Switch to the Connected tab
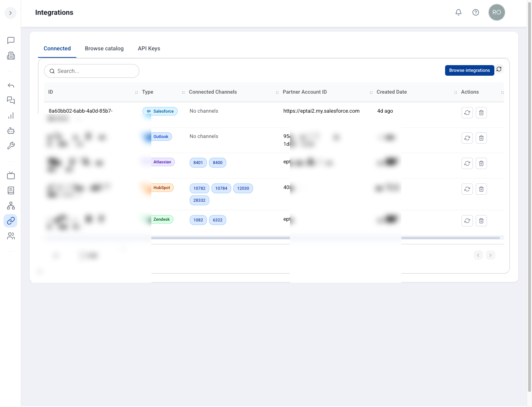This screenshot has width=532, height=407. coord(57,49)
